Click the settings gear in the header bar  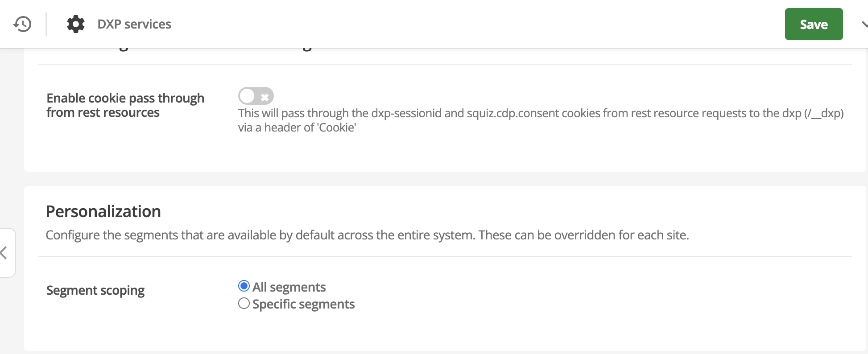[75, 24]
